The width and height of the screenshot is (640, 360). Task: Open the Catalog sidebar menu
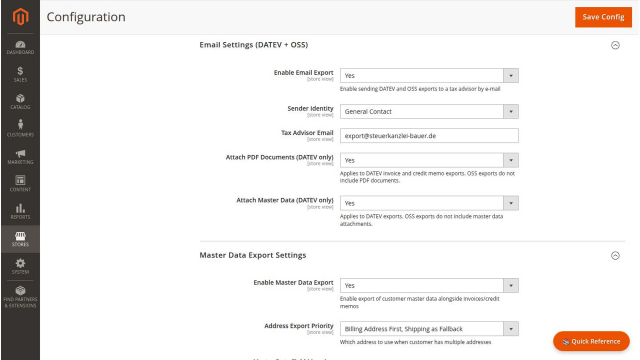pyautogui.click(x=20, y=102)
